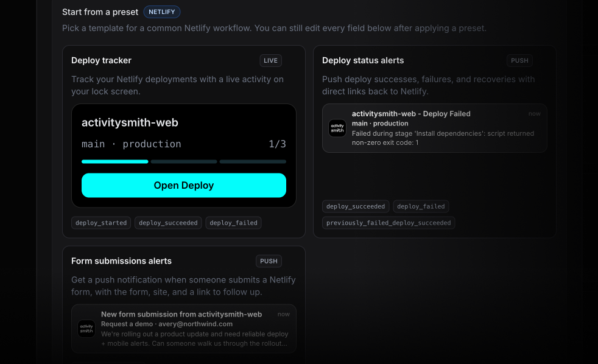Toggle deploy_succeeded chip on Deploy status alerts

pyautogui.click(x=356, y=206)
